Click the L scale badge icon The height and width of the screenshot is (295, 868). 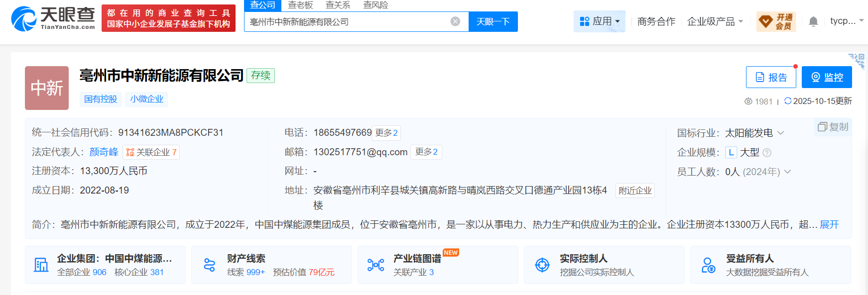pyautogui.click(x=731, y=153)
